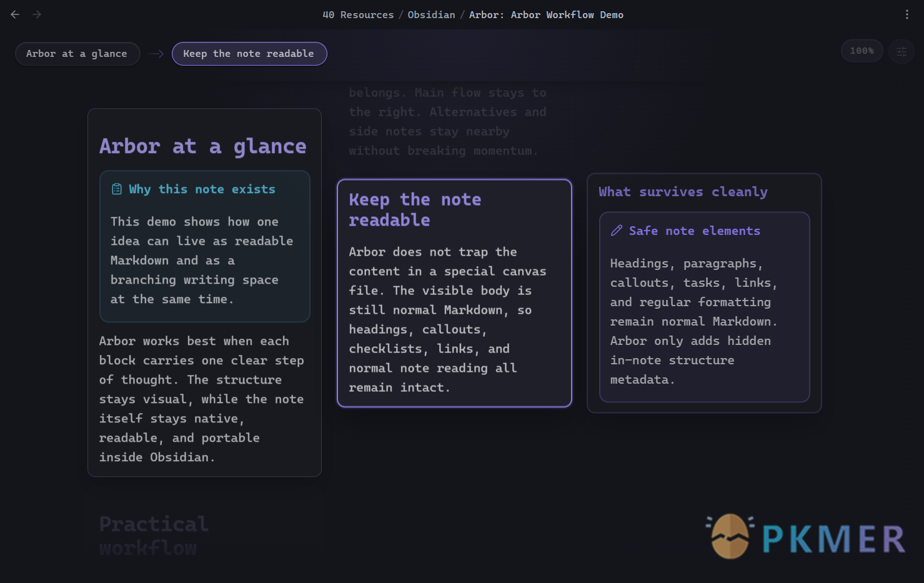
Task: Open the three-dot more options menu
Action: point(907,14)
